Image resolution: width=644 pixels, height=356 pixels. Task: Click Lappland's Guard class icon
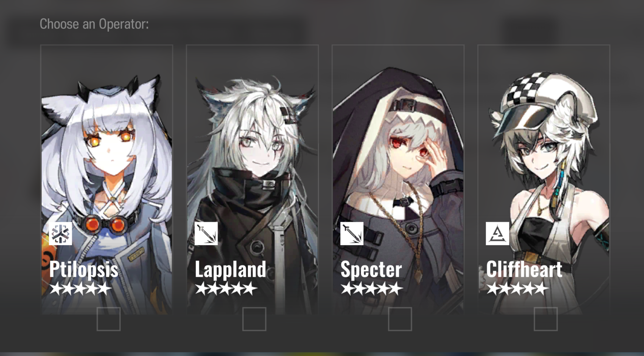point(206,234)
